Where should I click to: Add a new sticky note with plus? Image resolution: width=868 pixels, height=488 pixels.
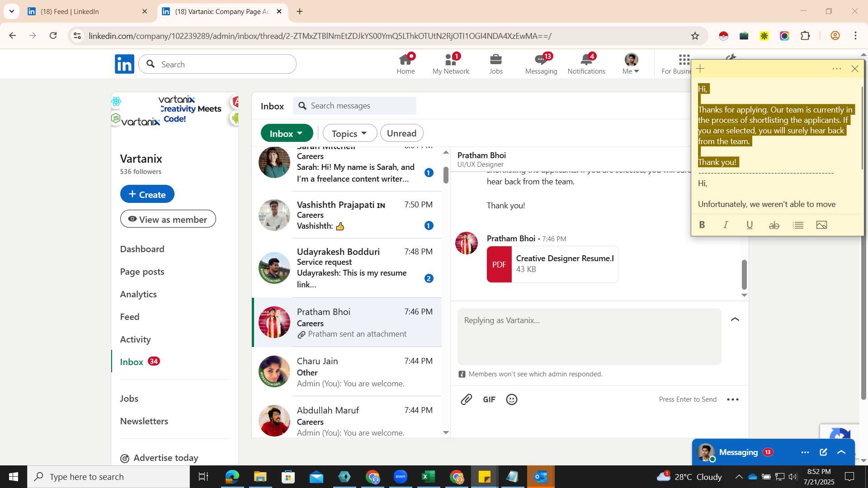(700, 69)
